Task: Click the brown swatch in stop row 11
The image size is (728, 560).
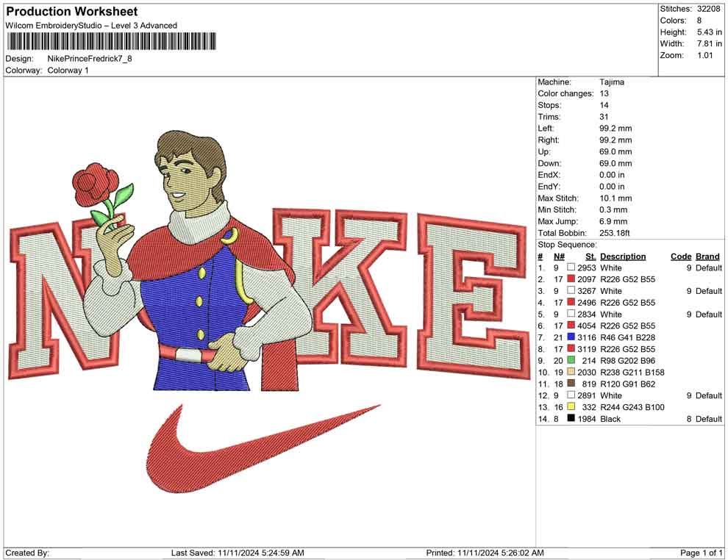Action: point(571,383)
